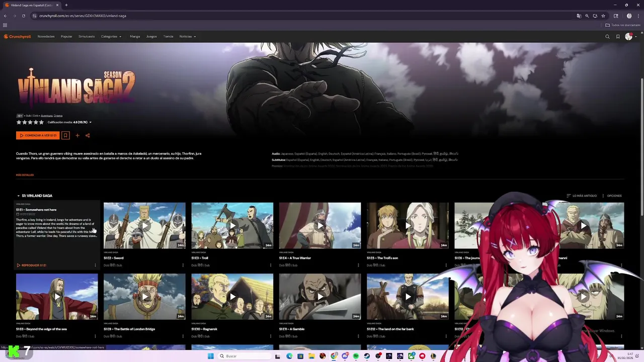
Task: Play S1 E8 Beyond the edge of the sea thumbnail
Action: [57, 297]
